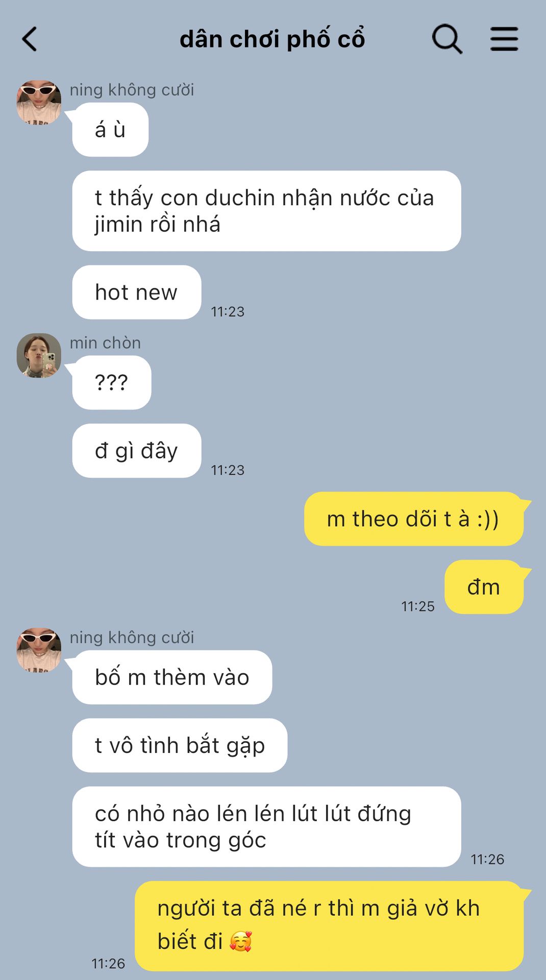Select the 'á ù' message bubble
This screenshot has width=546, height=980.
coord(110,130)
